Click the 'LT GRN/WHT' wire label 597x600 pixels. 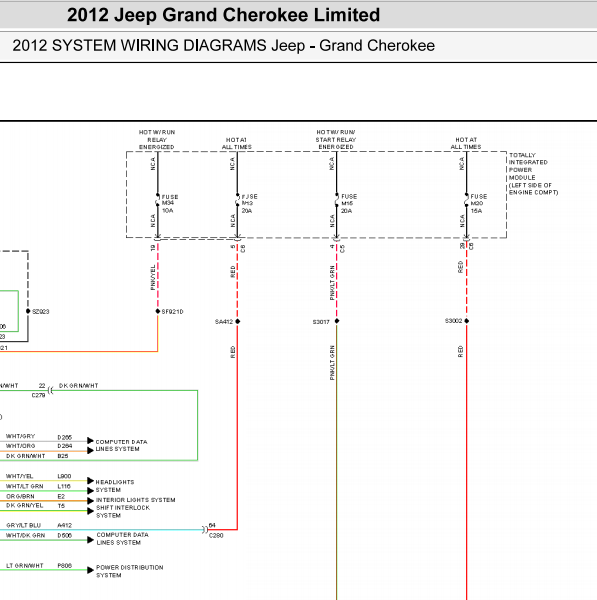24,566
